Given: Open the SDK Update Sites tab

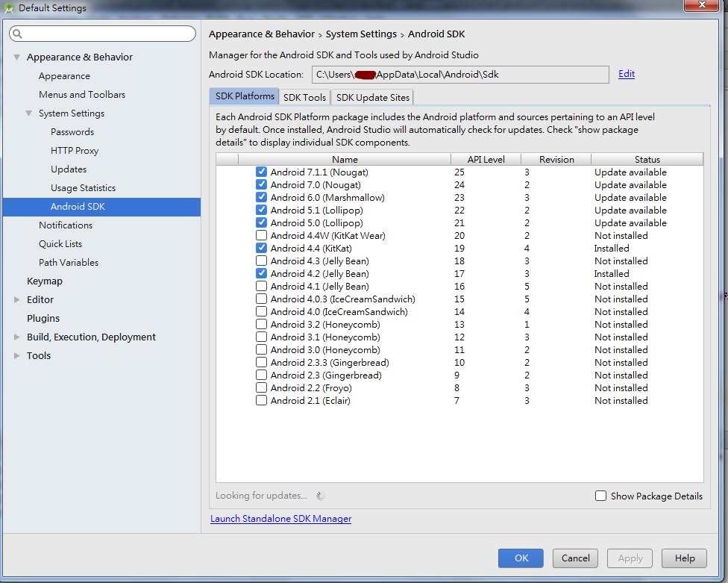Looking at the screenshot, I should [x=372, y=97].
